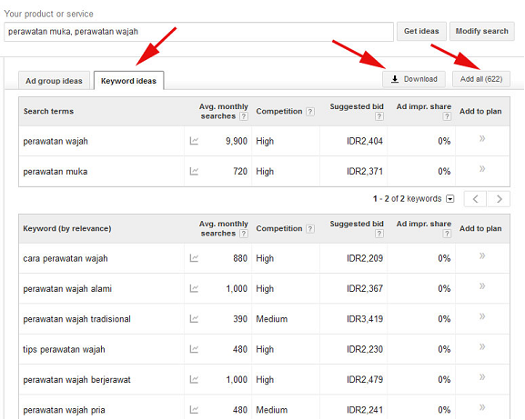This screenshot has height=420, width=525.
Task: Add perawatan wajah alami to plan arrows
Action: (x=482, y=286)
